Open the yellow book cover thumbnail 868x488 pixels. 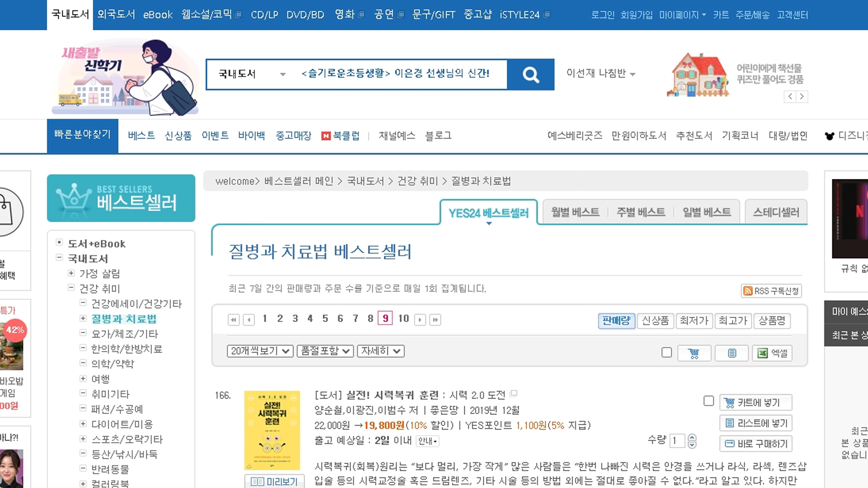click(272, 431)
